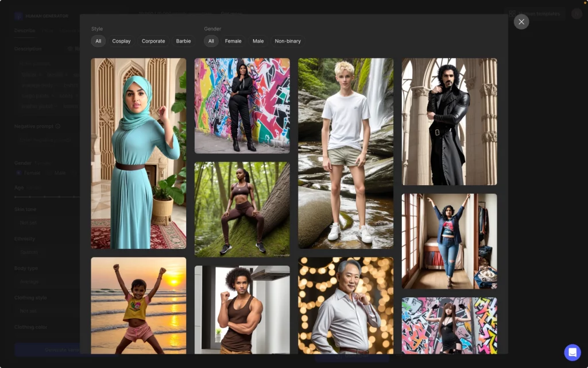Open the woman in teal hijab image
The image size is (588, 368).
[138, 153]
